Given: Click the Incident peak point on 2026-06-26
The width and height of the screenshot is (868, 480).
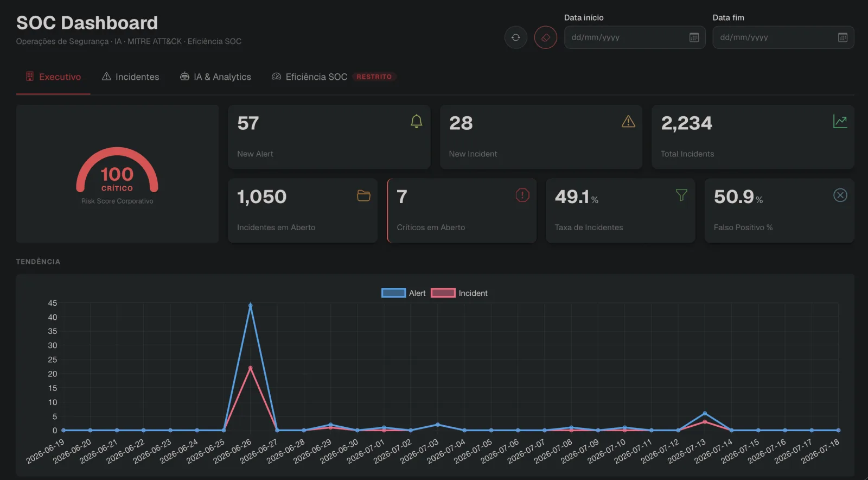Looking at the screenshot, I should coord(250,368).
